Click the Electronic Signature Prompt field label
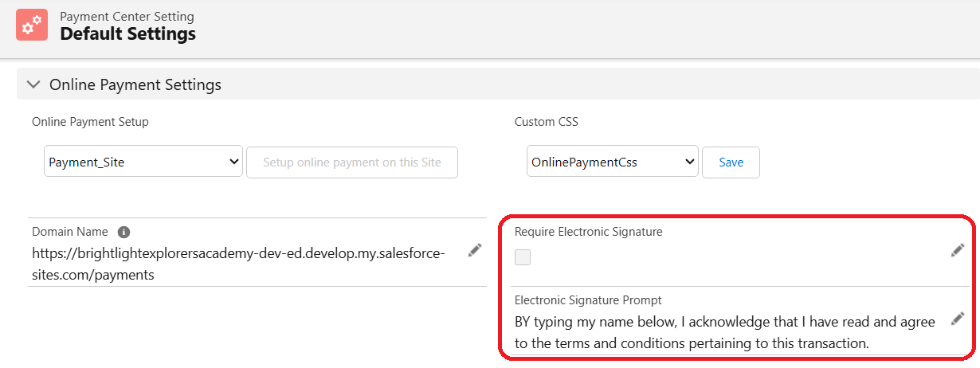Viewport: 980px width, 368px height. [588, 300]
